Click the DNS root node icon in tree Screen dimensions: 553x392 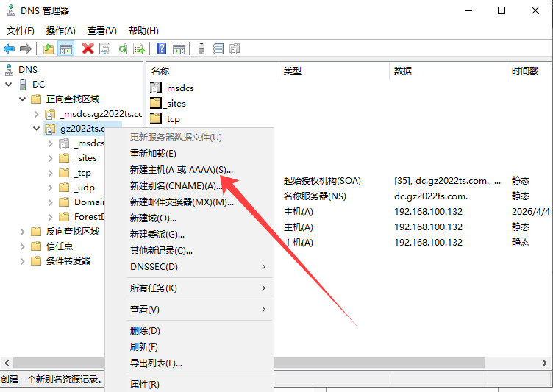[x=9, y=70]
